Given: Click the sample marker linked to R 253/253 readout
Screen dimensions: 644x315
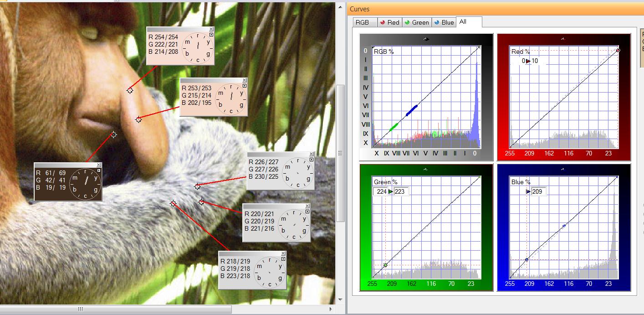Looking at the screenshot, I should click(138, 119).
